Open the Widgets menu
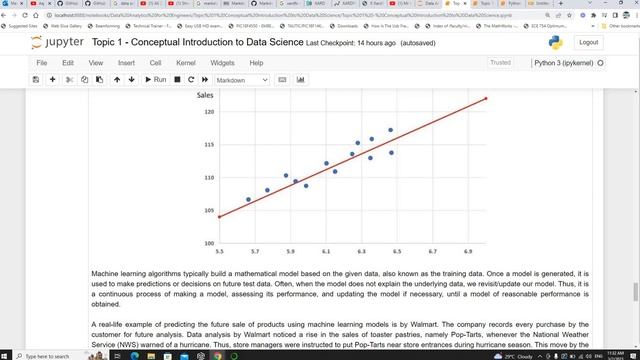The image size is (640, 360). click(x=222, y=63)
